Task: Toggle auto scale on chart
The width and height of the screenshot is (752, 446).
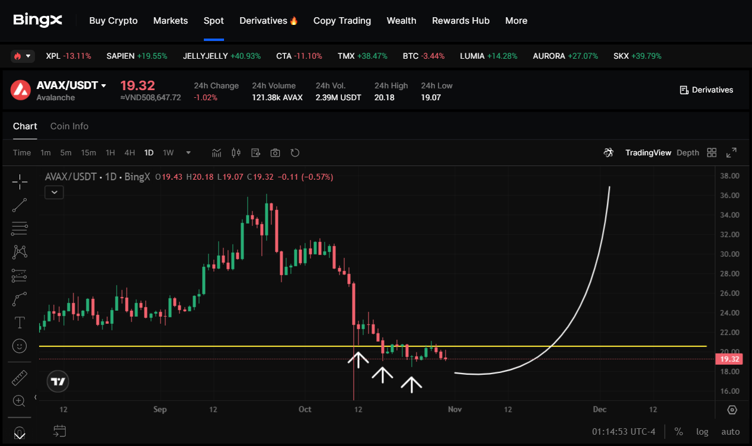Action: tap(730, 432)
